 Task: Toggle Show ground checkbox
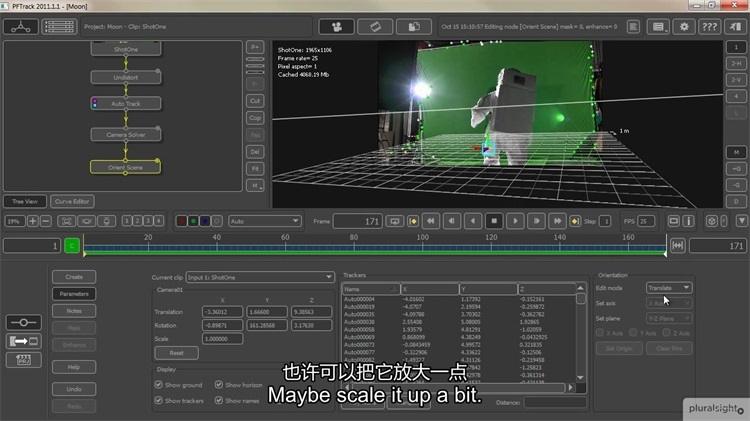pyautogui.click(x=158, y=385)
